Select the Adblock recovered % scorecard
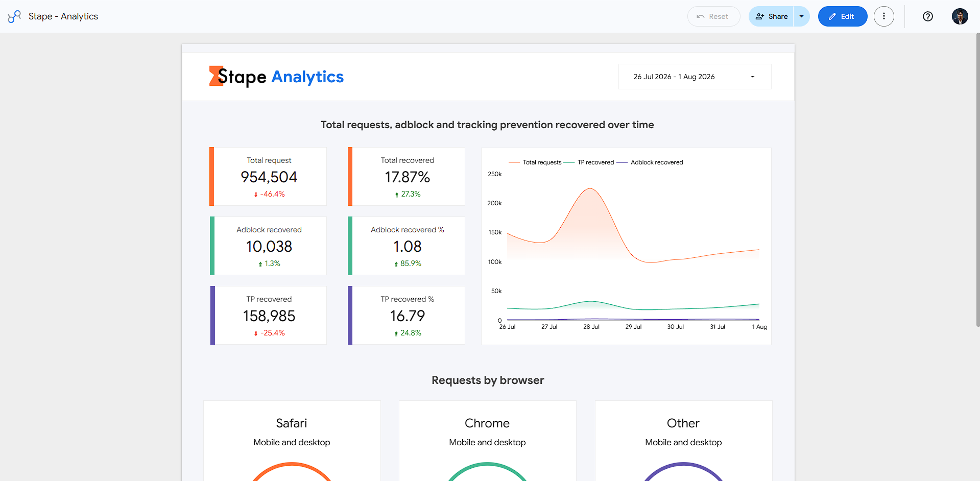This screenshot has width=980, height=481. pos(407,246)
